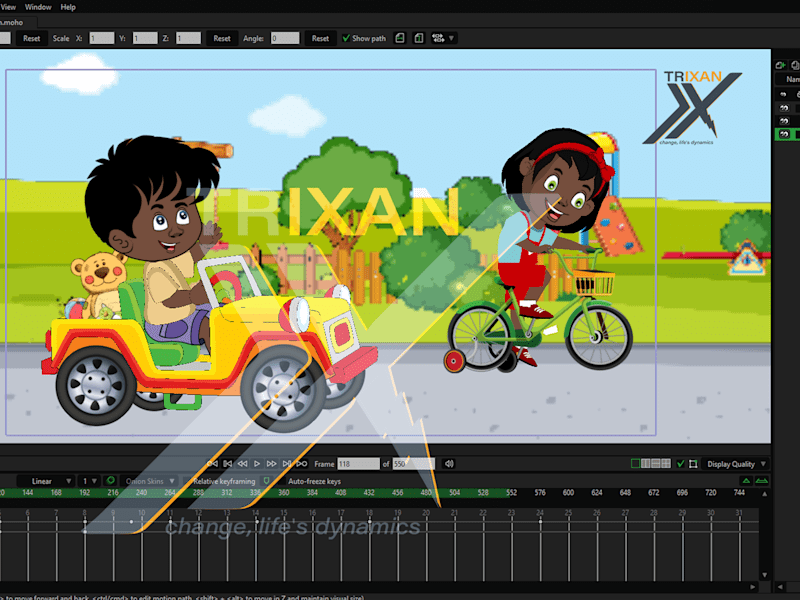The image size is (800, 600).
Task: Click the timeline zoom-out icon
Action: tap(761, 481)
